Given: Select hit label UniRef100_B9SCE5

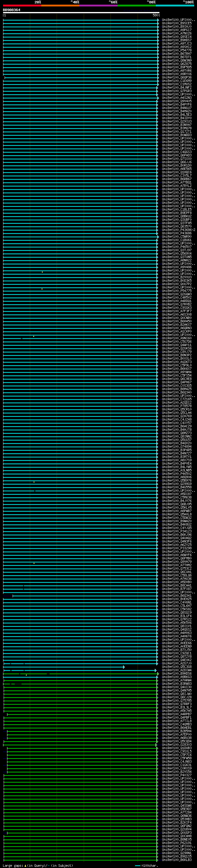Looking at the screenshot, I should coord(177,23).
